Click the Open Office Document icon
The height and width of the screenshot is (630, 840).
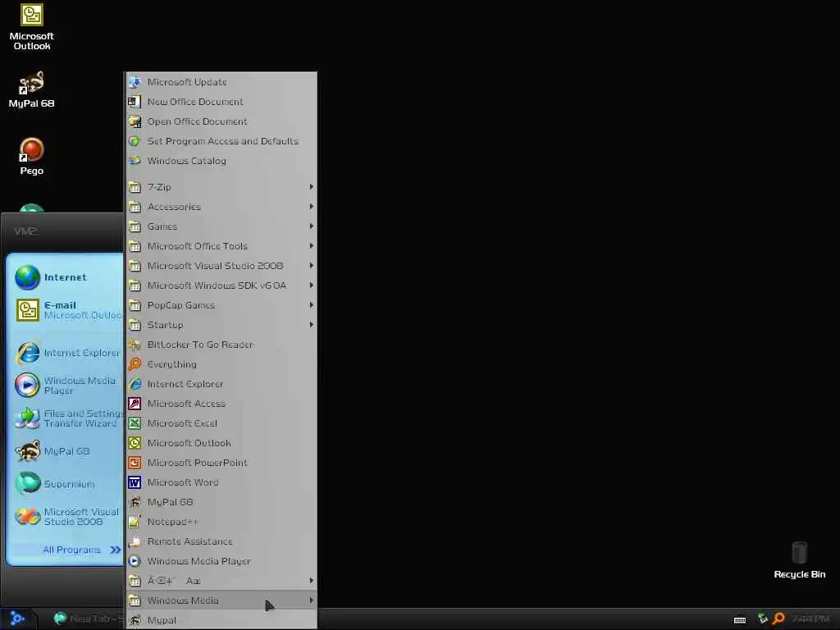(135, 121)
